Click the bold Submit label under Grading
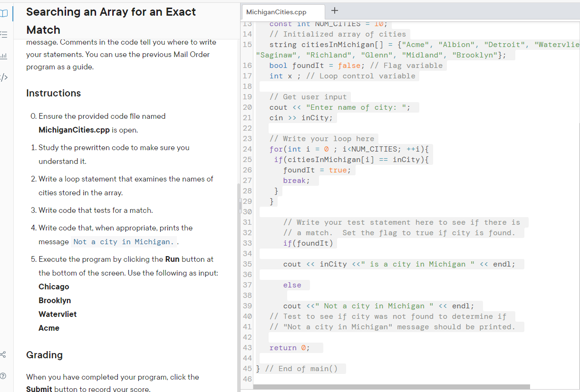This screenshot has height=392, width=580. pyautogui.click(x=39, y=388)
